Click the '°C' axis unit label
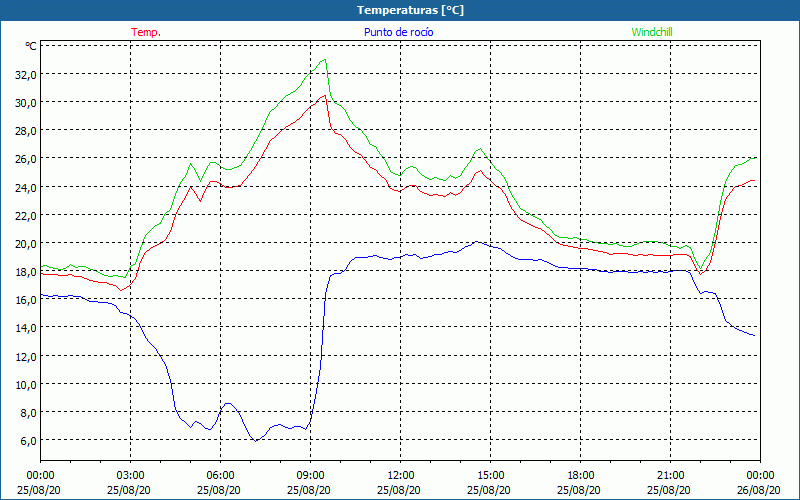800x500 pixels. click(x=31, y=46)
